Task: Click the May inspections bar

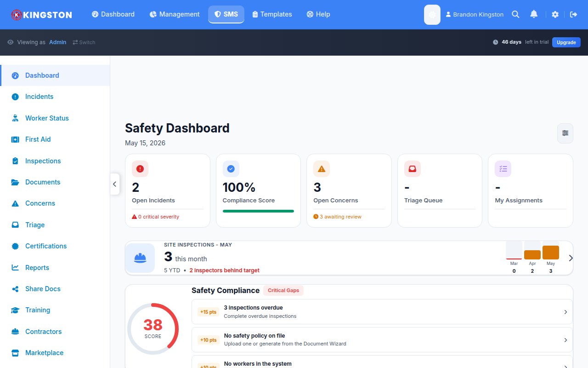Action: [551, 253]
